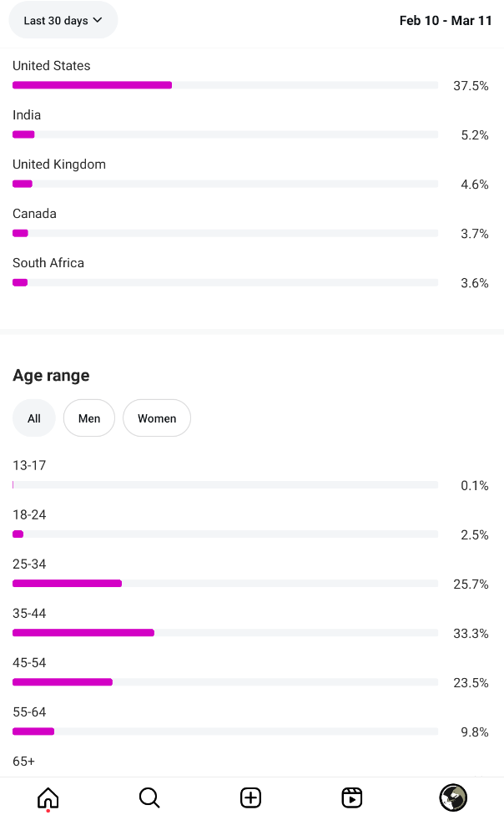Tap the 18-24 age range label
The height and width of the screenshot is (815, 504).
click(x=29, y=515)
